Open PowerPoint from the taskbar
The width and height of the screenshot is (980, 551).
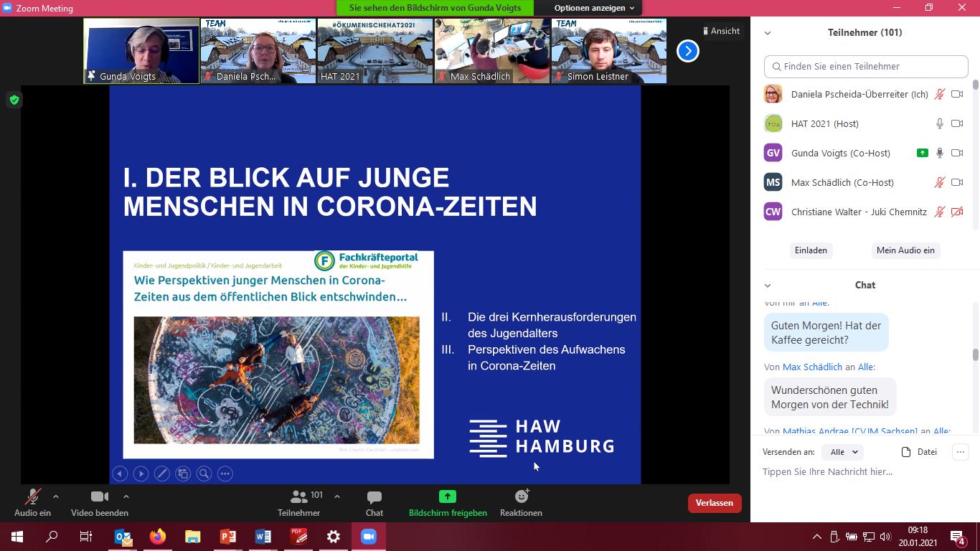(228, 537)
